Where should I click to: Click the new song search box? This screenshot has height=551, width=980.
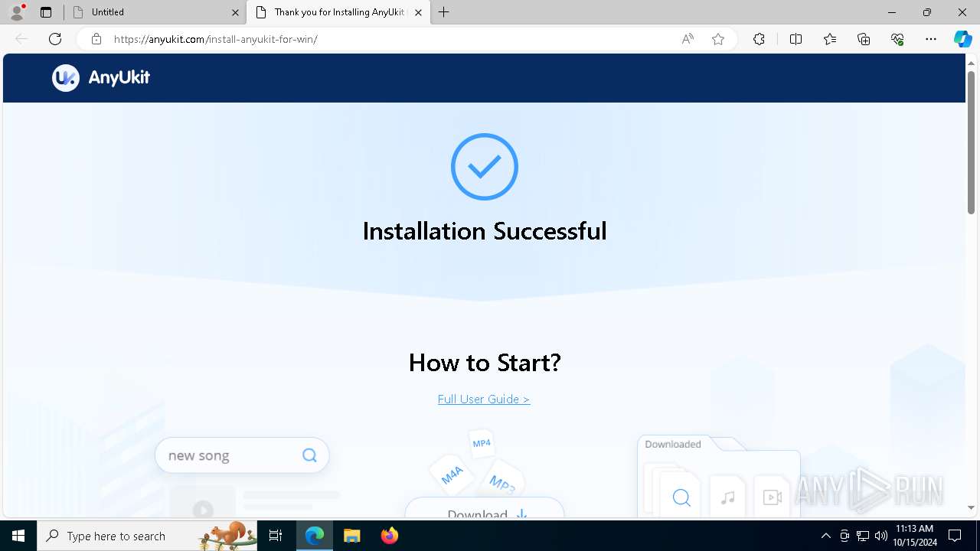242,455
